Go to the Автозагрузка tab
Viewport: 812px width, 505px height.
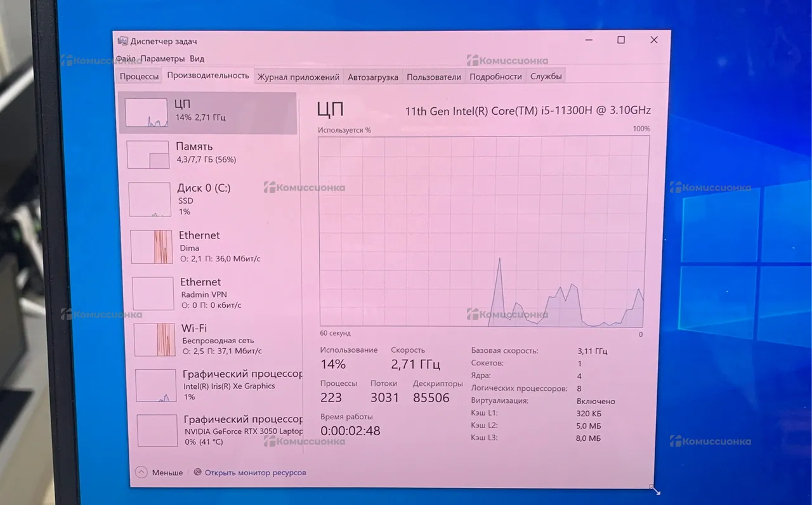tap(373, 77)
